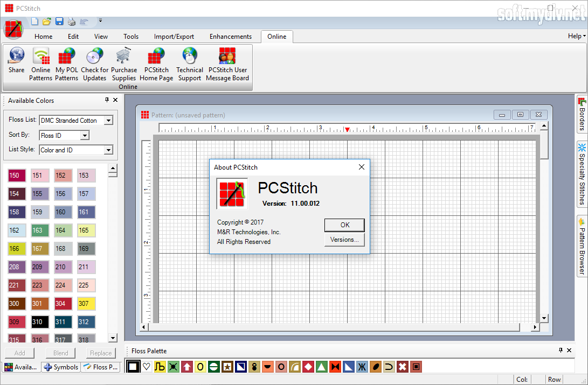Image resolution: width=588 pixels, height=385 pixels.
Task: Open the Sort By dropdown
Action: coord(85,135)
